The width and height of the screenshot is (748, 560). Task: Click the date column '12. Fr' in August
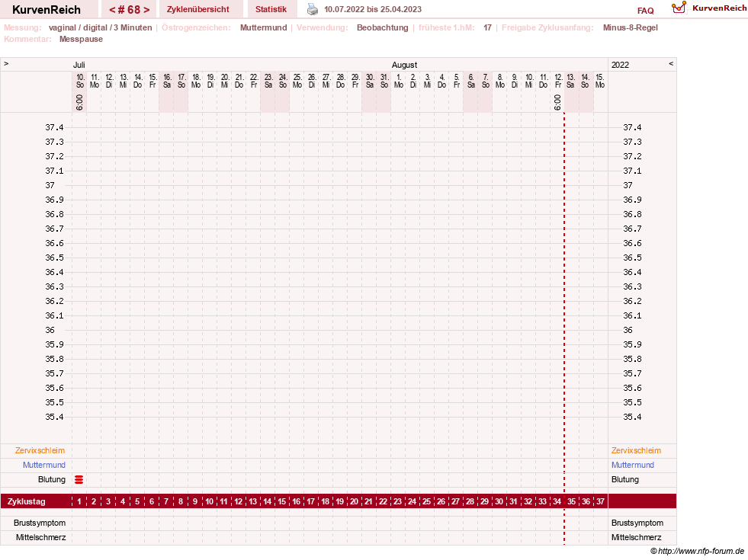[x=558, y=81]
